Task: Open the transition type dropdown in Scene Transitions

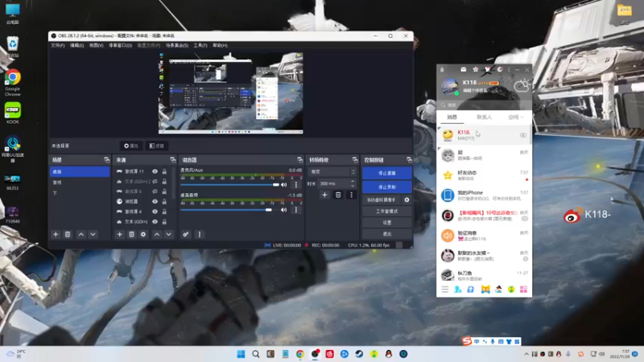Action: point(332,172)
